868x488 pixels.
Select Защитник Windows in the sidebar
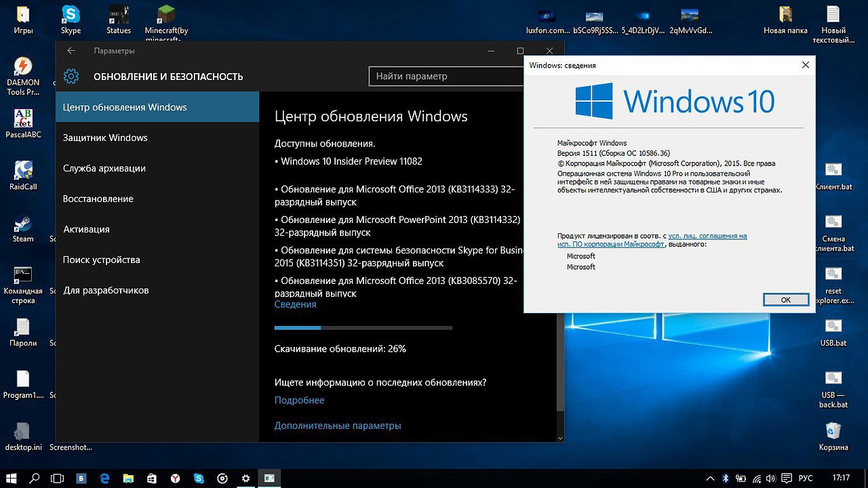[x=105, y=138]
